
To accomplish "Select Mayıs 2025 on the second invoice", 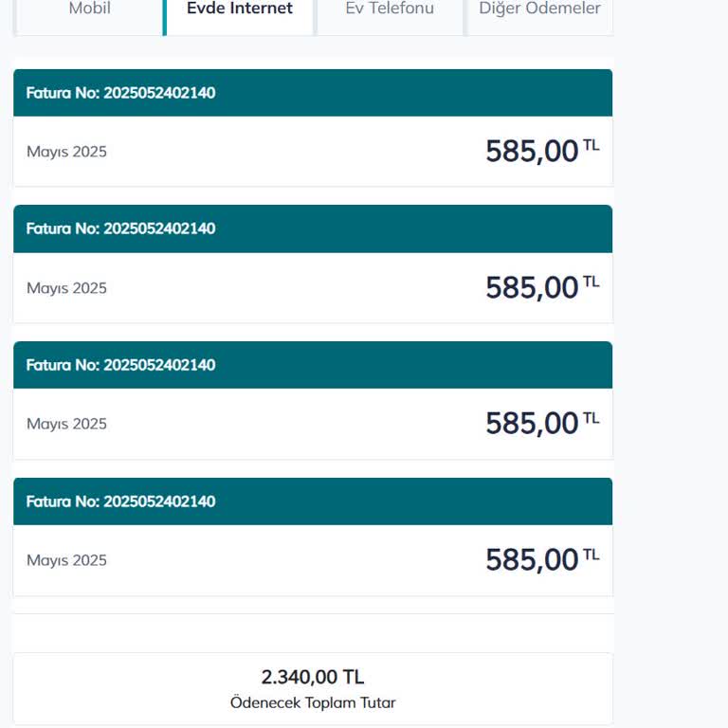I will pos(66,288).
